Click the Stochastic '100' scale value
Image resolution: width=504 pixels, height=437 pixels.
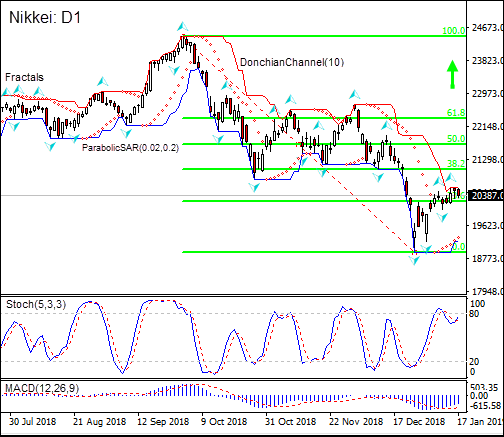[x=477, y=304]
